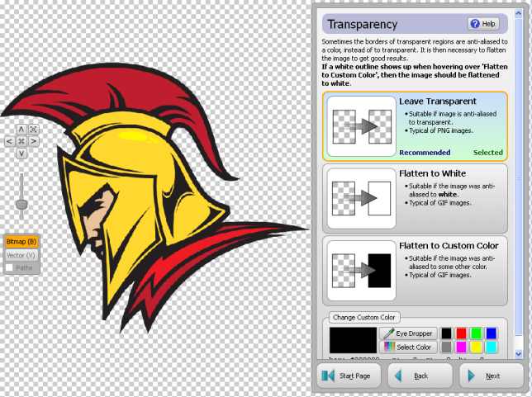The height and width of the screenshot is (397, 532).
Task: Choose the Flatten to Custom Color option
Action: pos(415,269)
